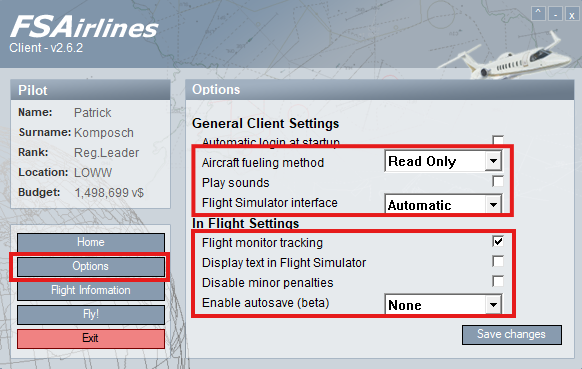Select the Options menu button
The image size is (582, 369).
[91, 266]
